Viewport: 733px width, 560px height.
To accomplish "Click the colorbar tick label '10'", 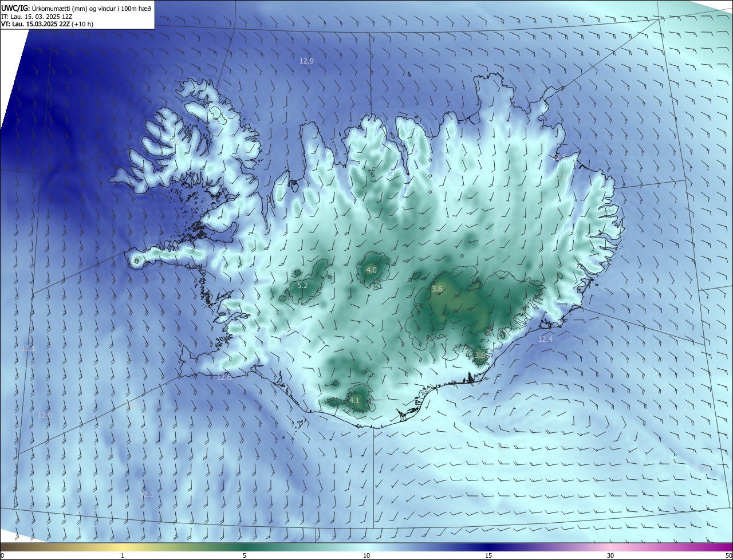I will point(366,556).
